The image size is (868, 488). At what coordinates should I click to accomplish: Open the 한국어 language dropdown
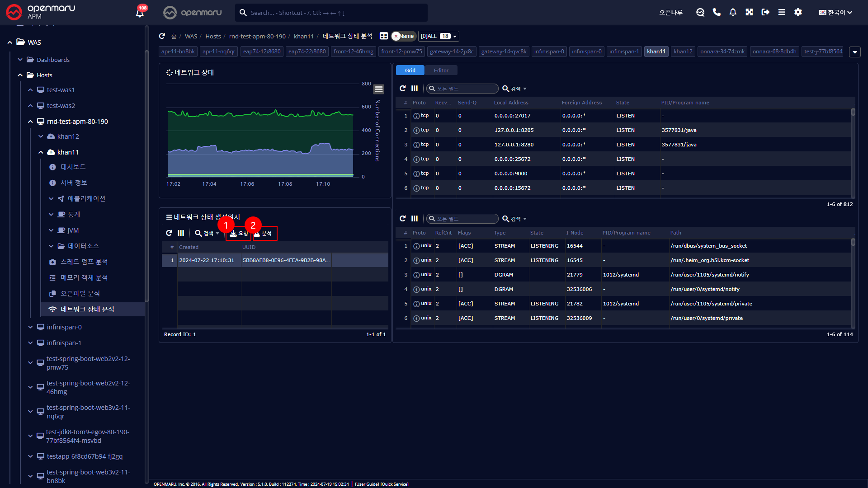pyautogui.click(x=835, y=12)
